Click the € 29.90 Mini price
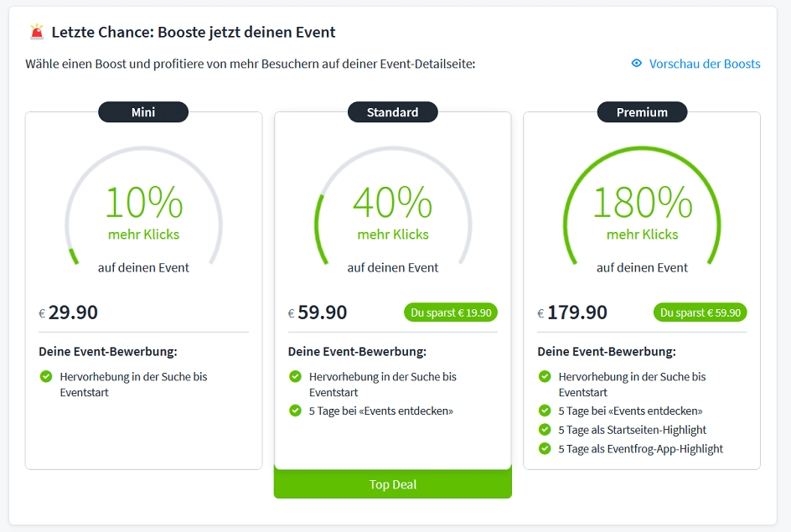Image resolution: width=791 pixels, height=532 pixels. coord(68,312)
